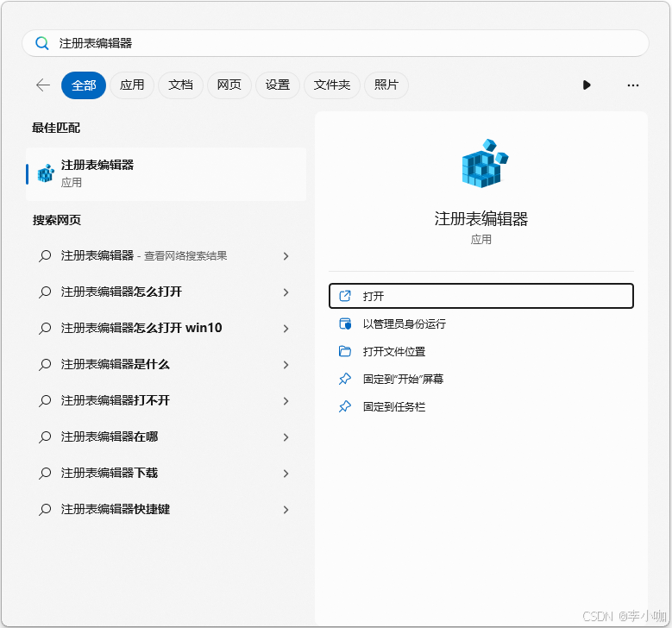Image resolution: width=672 pixels, height=628 pixels.
Task: Select the 全部 filter tab
Action: point(84,85)
